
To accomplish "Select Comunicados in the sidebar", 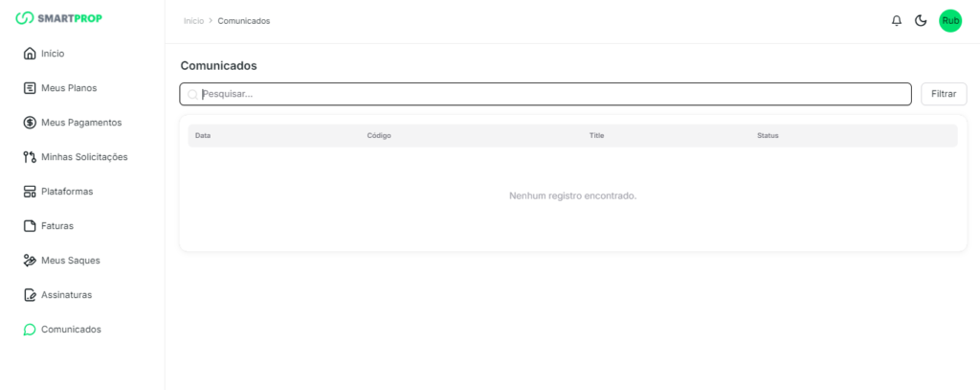I will click(x=70, y=330).
